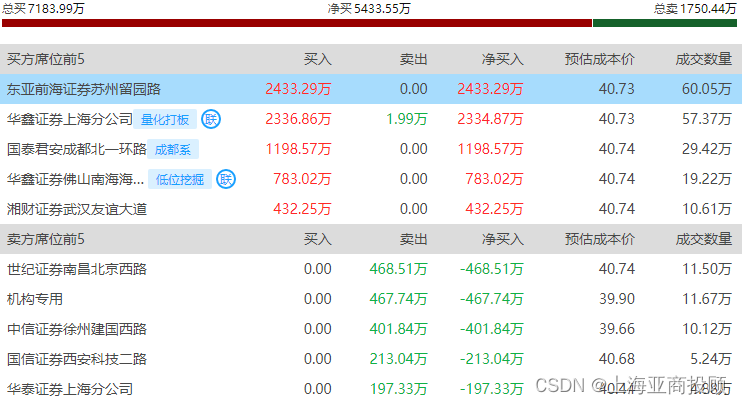Click the 联 icon beside 华鑫证券佛山南海海

[226, 179]
